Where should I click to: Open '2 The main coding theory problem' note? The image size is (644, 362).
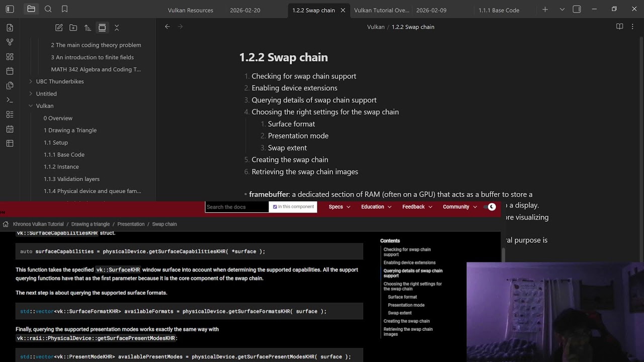96,45
